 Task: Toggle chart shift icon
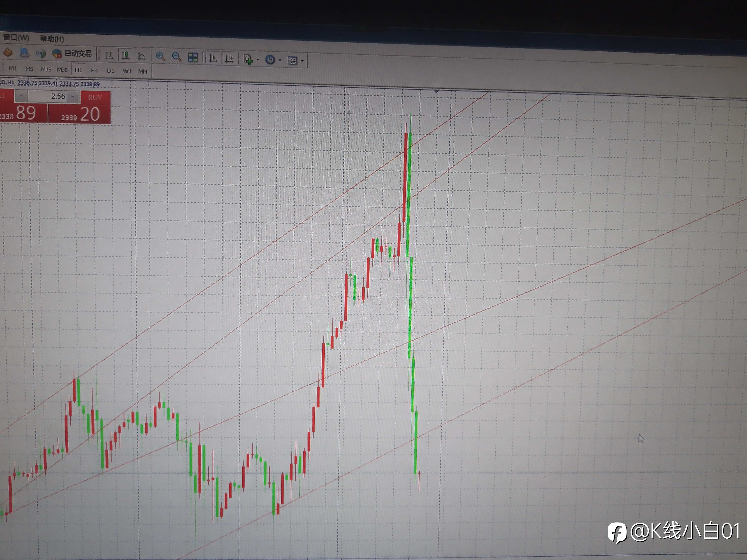(x=229, y=59)
